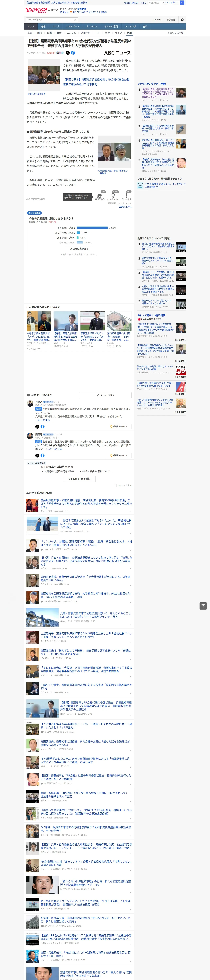Share 白鳥浩's comment on Facebook
The height and width of the screenshot is (980, 210).
tap(42, 426)
